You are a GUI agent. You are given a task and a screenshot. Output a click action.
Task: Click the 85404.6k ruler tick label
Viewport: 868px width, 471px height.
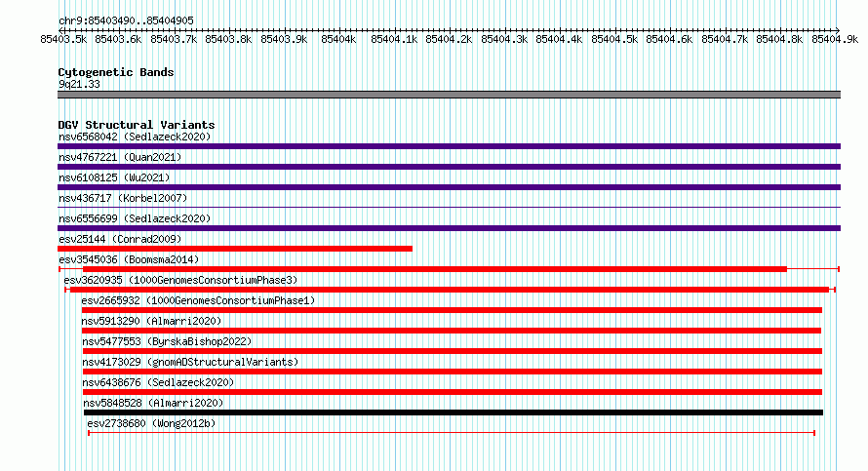[x=669, y=39]
